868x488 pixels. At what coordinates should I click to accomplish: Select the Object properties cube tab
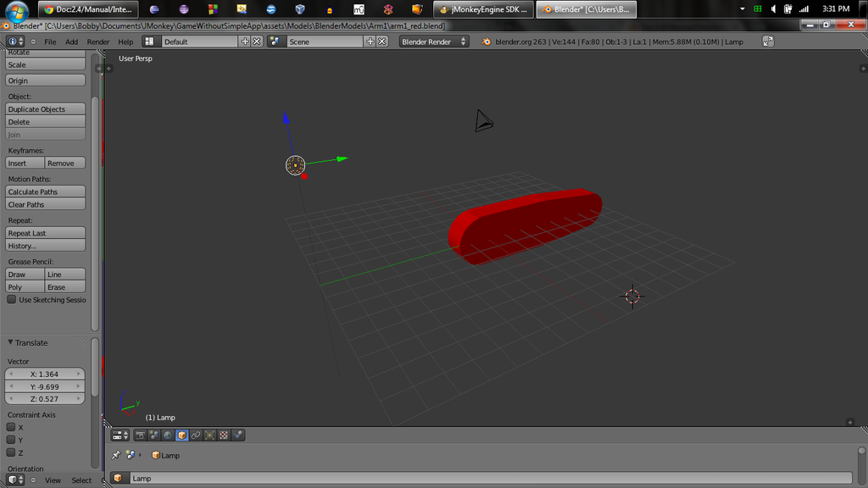click(x=181, y=435)
